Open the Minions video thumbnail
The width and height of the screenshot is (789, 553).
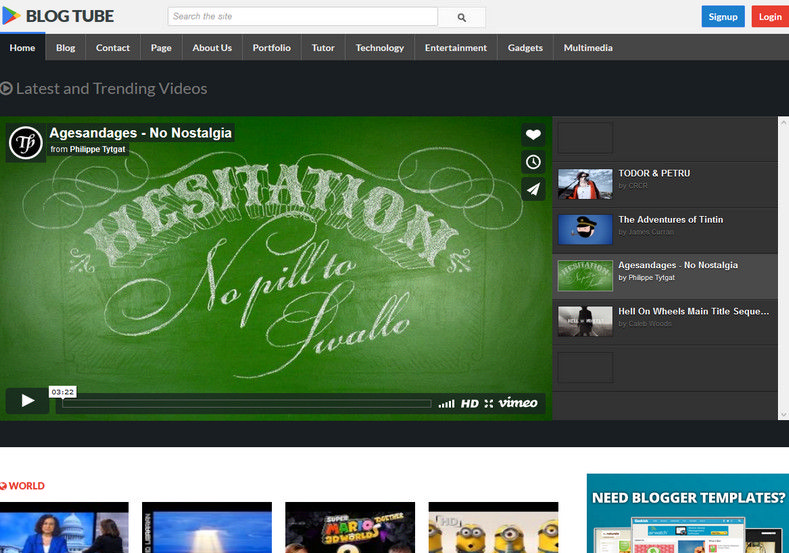(494, 527)
